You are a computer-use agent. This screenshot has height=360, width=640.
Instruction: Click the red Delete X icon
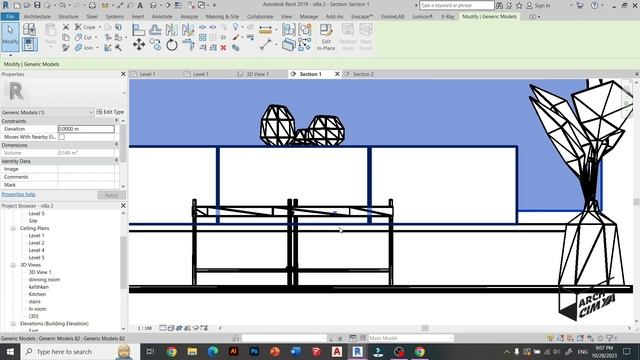tap(223, 48)
